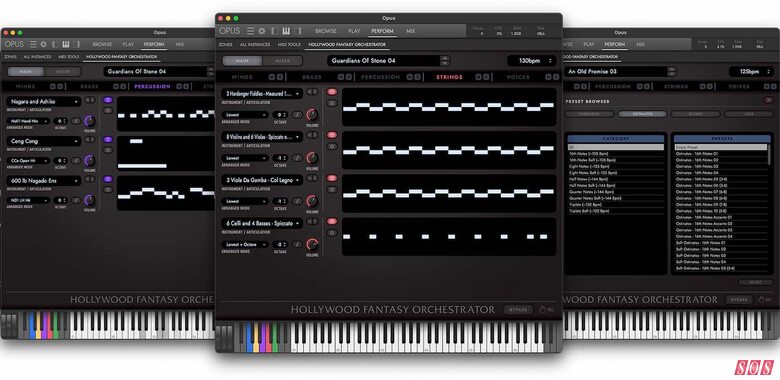780x380 pixels.
Task: Click the gray secondary button under 8 Violins red toggle
Action: (x=332, y=146)
